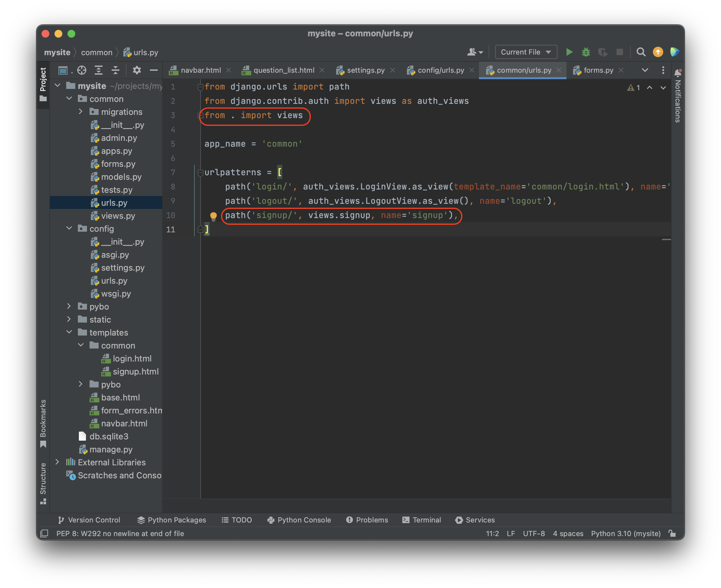Collapse all tree nodes icon in Project toolbar
Viewport: 721px width, 588px height.
pyautogui.click(x=116, y=70)
